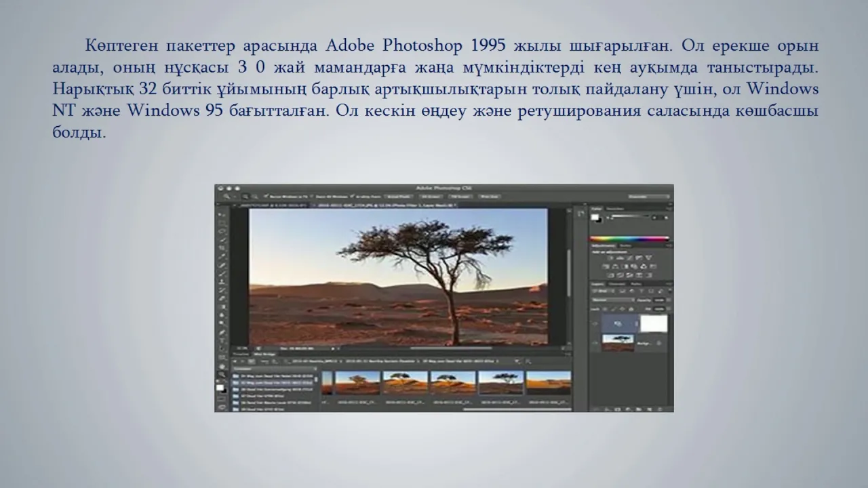The image size is (868, 488).
Task: Select the white layer mask thumbnail
Action: tap(654, 323)
